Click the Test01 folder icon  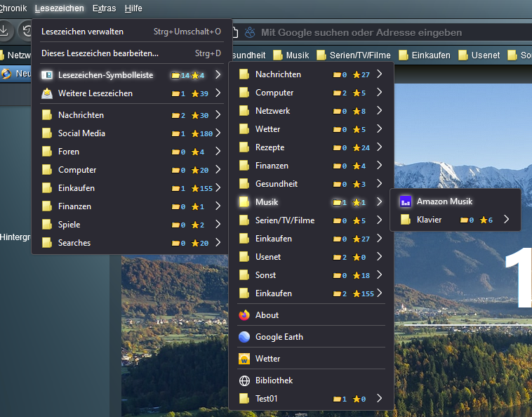pyautogui.click(x=244, y=399)
